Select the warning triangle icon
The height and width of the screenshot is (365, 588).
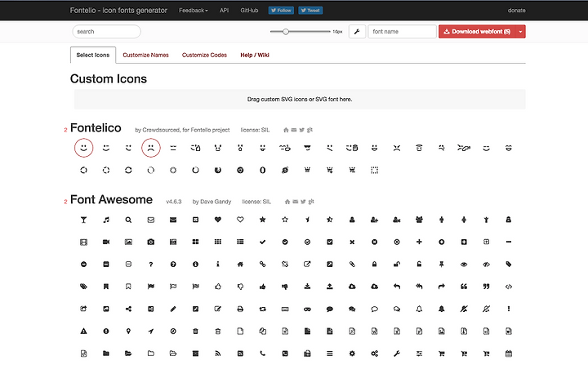click(x=83, y=332)
